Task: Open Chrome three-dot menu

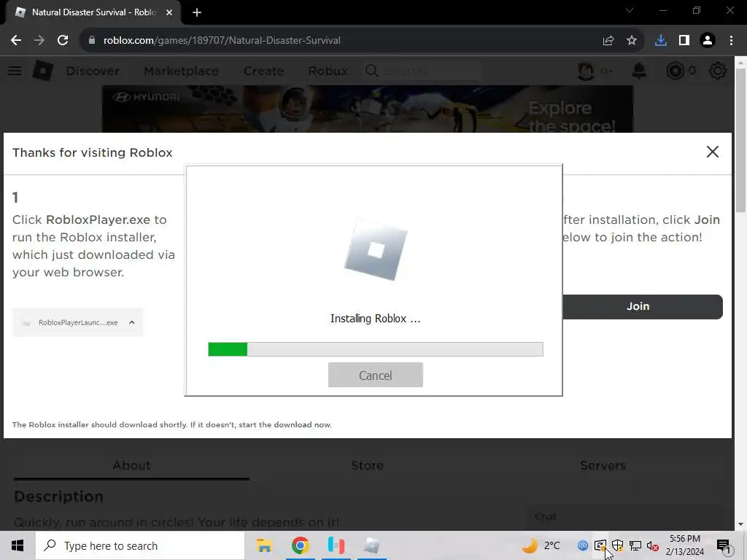Action: (x=731, y=41)
